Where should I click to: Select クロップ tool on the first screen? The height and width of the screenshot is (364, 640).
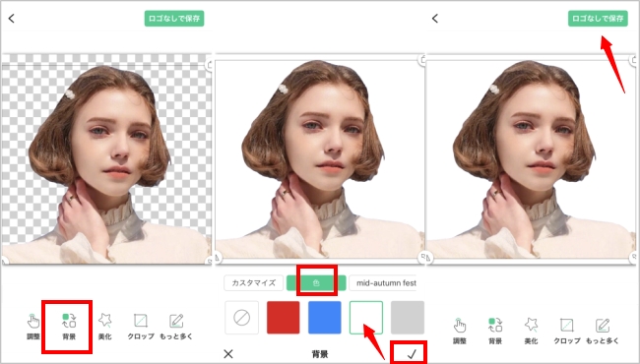[141, 327]
